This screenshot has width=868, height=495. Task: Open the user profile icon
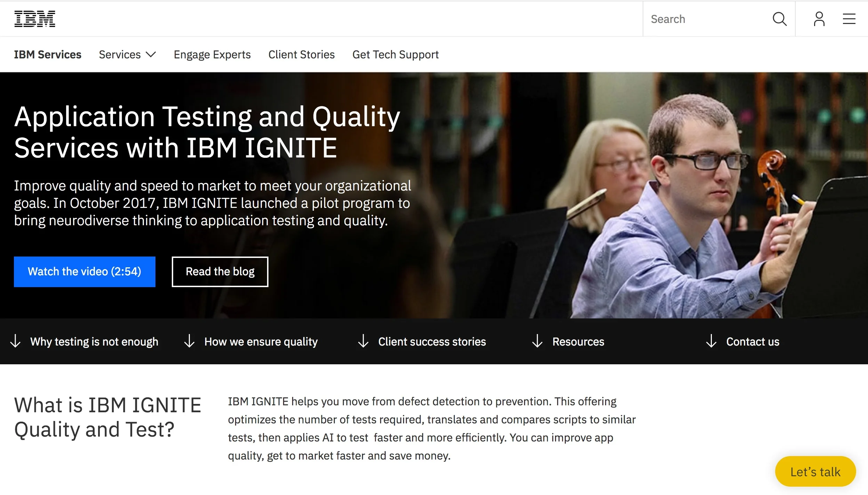pyautogui.click(x=819, y=19)
